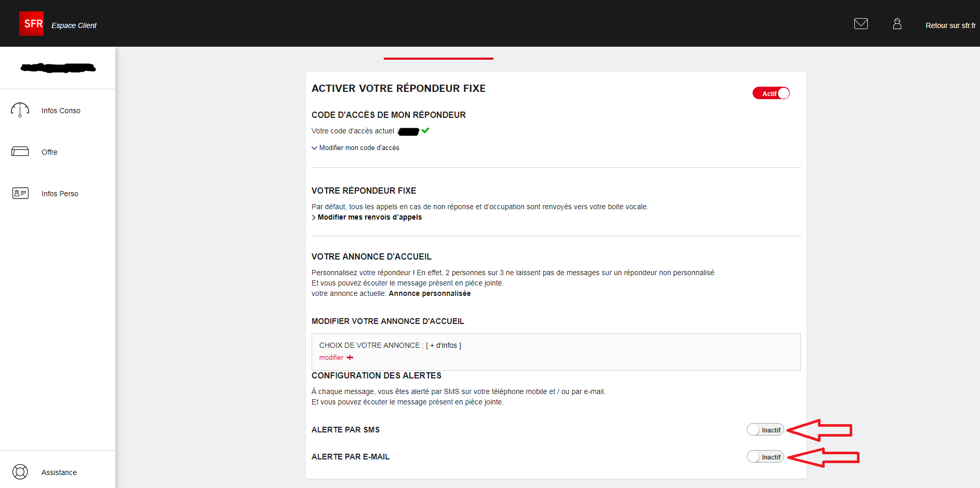Click the Assistance lifebuoy icon
This screenshot has width=980, height=488.
click(20, 472)
